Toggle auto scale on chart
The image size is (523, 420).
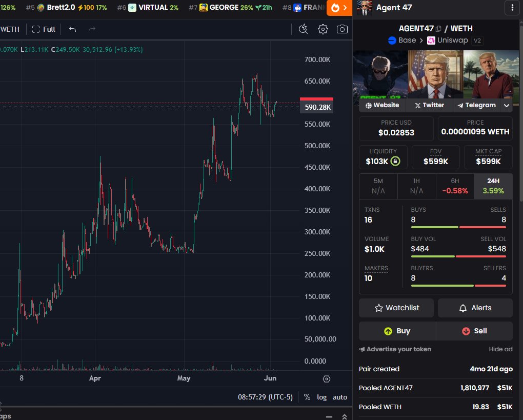pyautogui.click(x=340, y=397)
